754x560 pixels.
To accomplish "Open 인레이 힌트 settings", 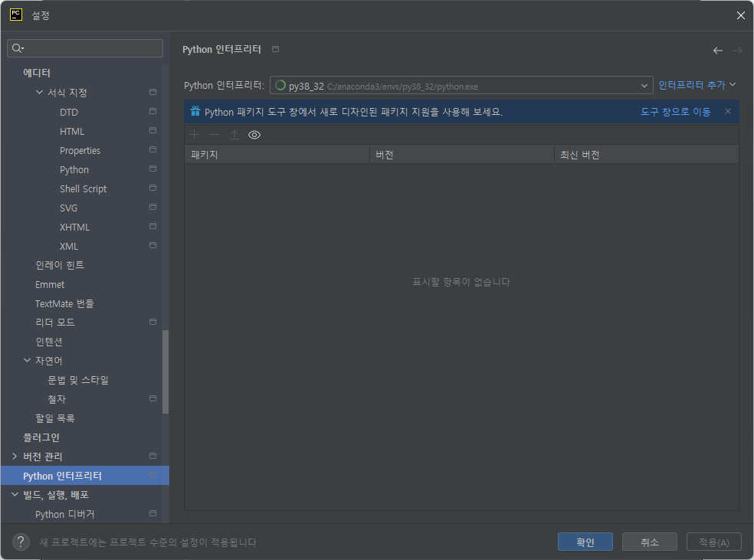I will tap(60, 265).
